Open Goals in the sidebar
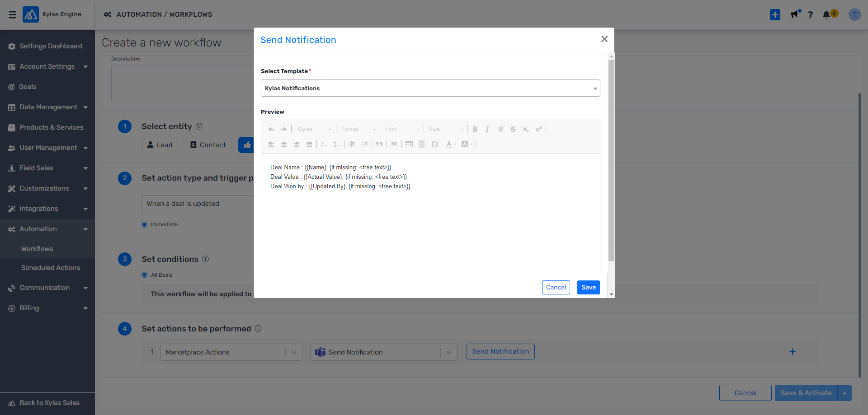This screenshot has width=868, height=415. pyautogui.click(x=47, y=87)
